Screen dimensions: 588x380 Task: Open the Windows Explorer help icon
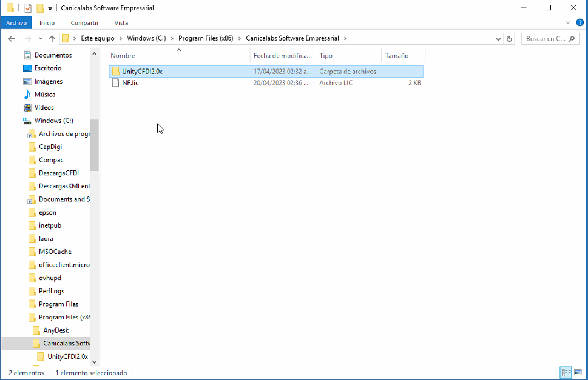[580, 22]
